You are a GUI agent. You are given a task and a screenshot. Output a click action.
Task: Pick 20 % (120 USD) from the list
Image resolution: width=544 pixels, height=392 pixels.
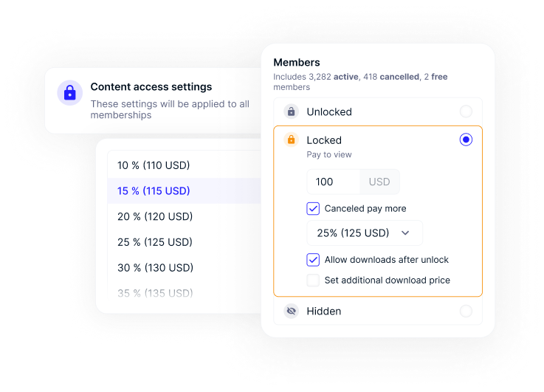(x=155, y=216)
